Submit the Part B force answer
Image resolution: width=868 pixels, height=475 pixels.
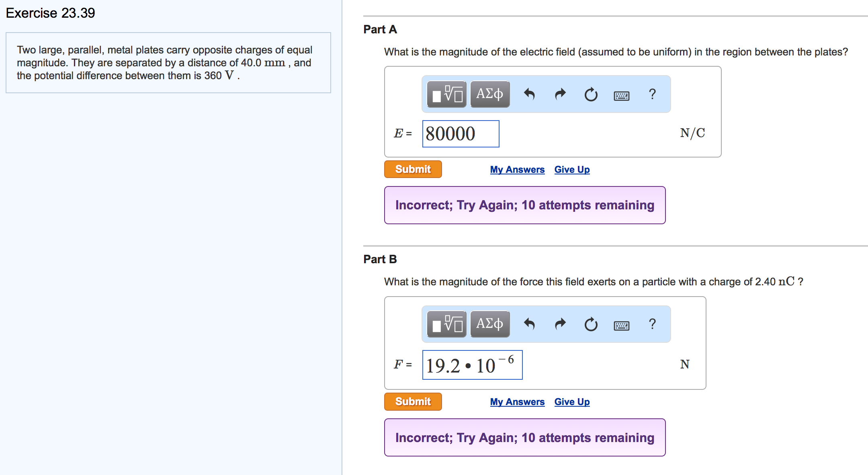pos(413,401)
